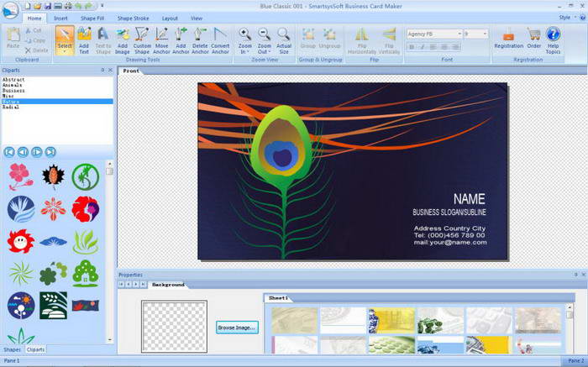Pick the green tree house clipart
The height and width of the screenshot is (367, 588).
[x=85, y=273]
